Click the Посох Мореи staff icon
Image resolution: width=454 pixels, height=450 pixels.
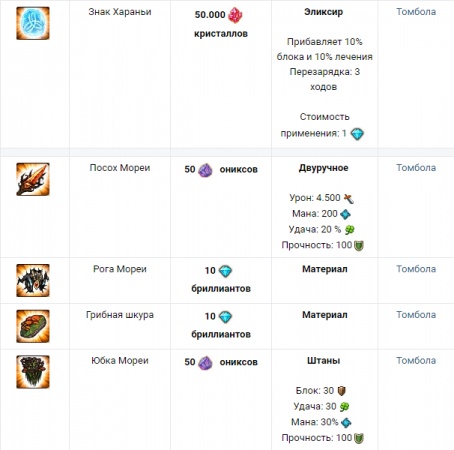(x=33, y=179)
